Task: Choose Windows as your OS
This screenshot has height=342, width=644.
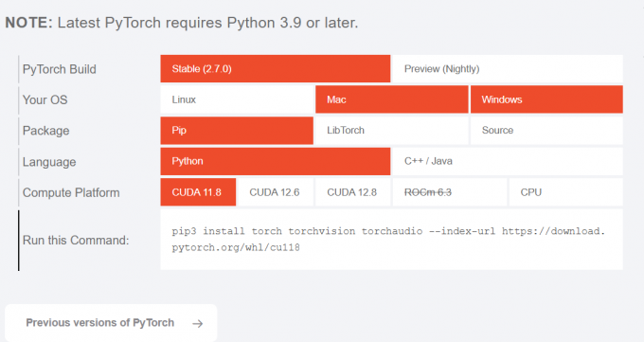Action: click(x=546, y=99)
